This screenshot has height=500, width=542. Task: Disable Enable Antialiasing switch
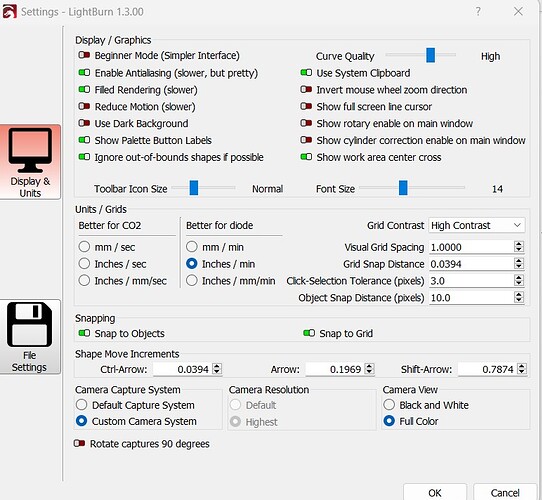coord(84,73)
